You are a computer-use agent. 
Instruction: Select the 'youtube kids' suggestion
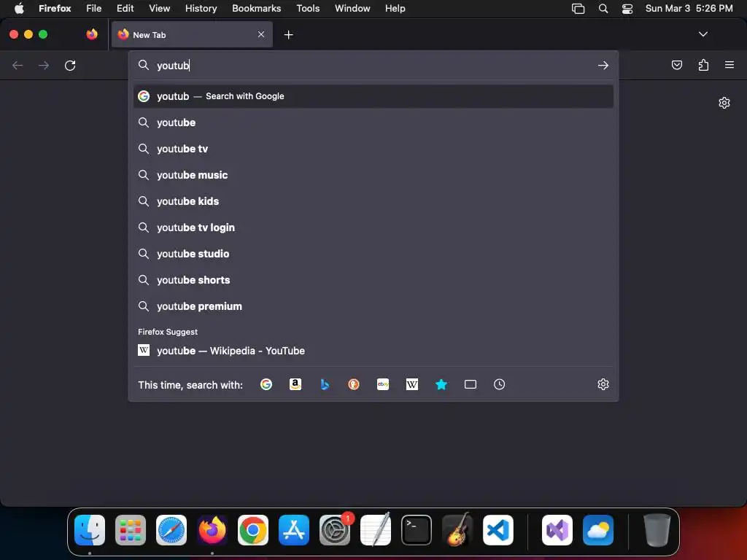coord(373,201)
